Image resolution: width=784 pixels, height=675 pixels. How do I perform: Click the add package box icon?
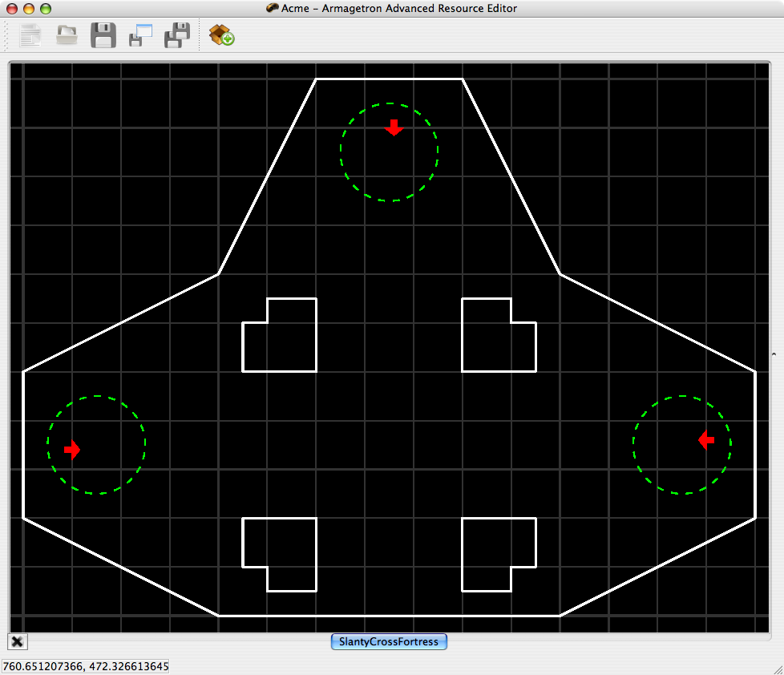coord(221,35)
